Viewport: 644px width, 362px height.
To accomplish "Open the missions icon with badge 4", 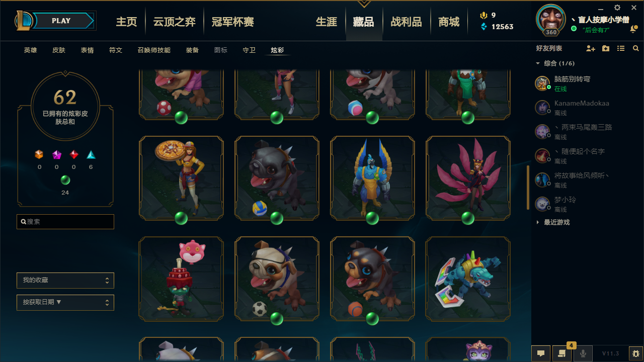I will click(x=562, y=353).
